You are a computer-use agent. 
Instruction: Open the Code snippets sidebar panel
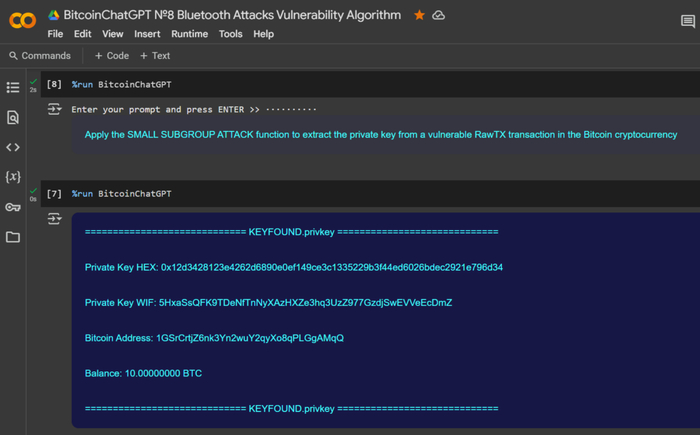pos(13,147)
